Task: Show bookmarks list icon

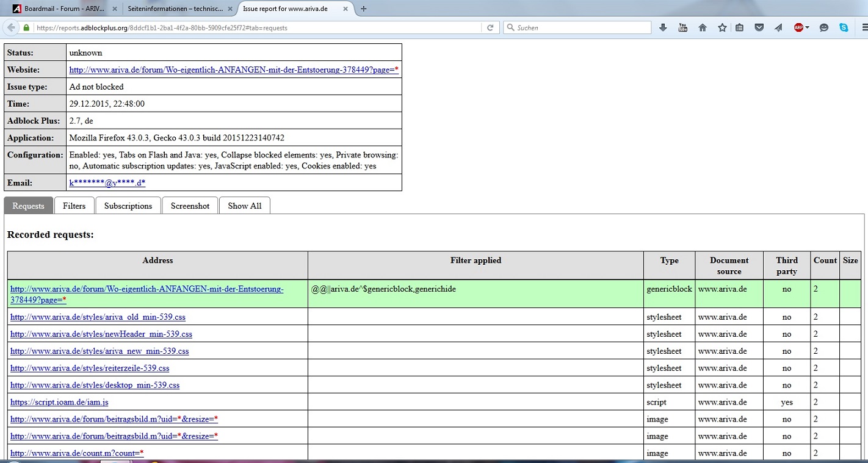Action: pos(739,27)
